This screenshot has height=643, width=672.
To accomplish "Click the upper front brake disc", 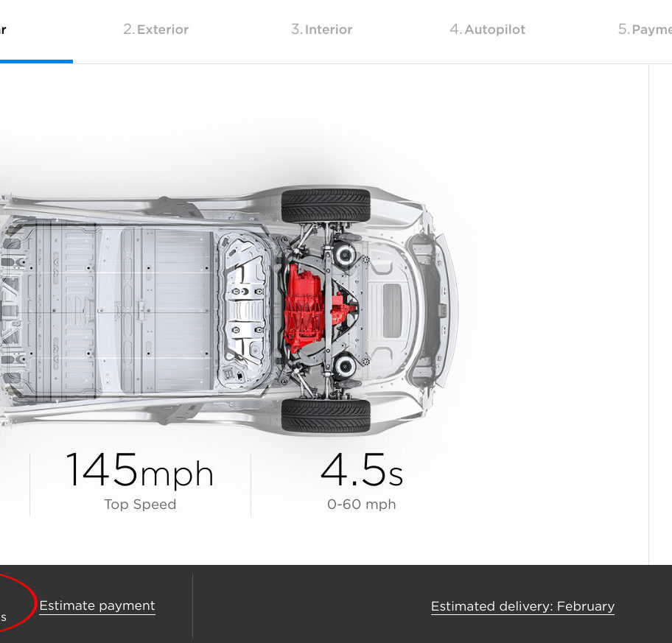I will coord(344,255).
